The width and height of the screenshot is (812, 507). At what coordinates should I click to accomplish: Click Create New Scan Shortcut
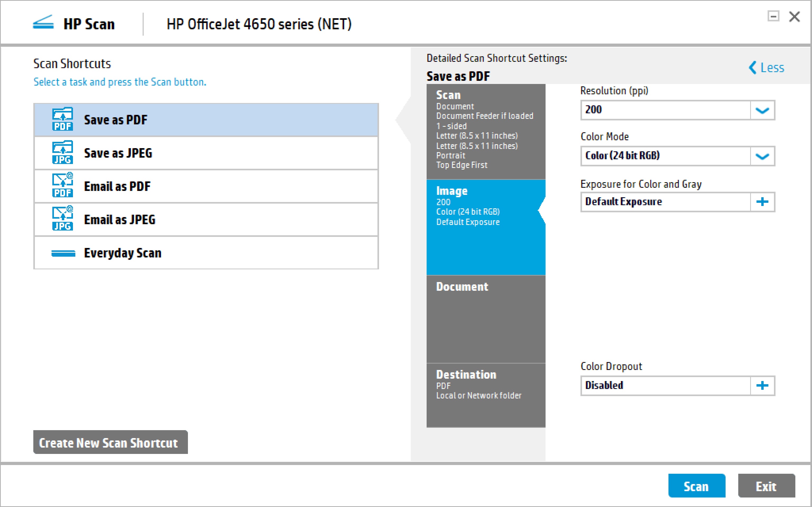(110, 443)
